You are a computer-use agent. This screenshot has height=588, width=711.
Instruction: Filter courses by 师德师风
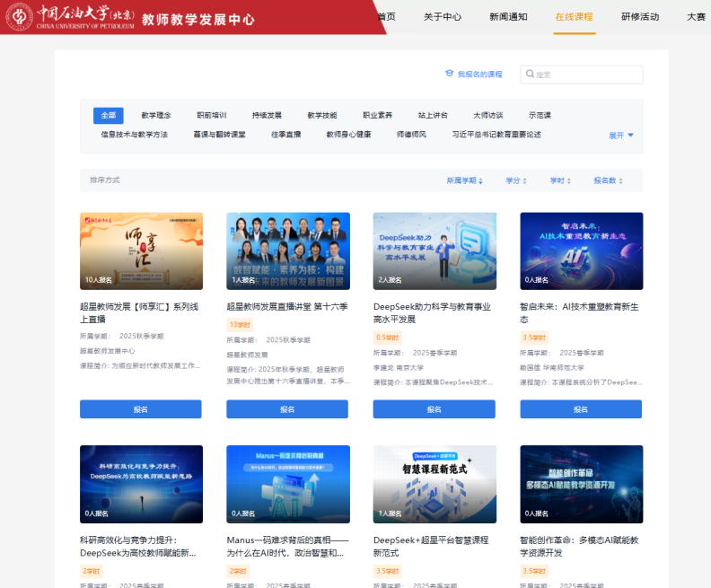click(411, 135)
